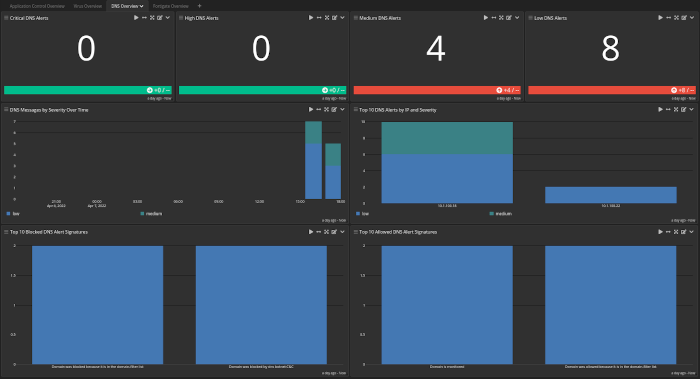Image resolution: width=700 pixels, height=379 pixels.
Task: Toggle medium series in DNS Messages legend
Action: point(151,214)
